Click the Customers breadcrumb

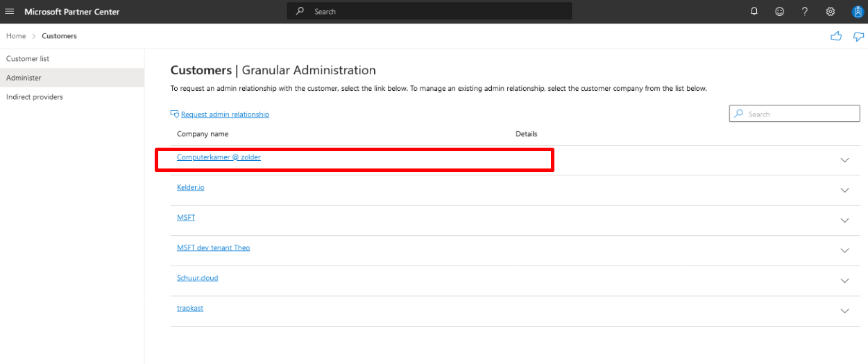click(59, 36)
